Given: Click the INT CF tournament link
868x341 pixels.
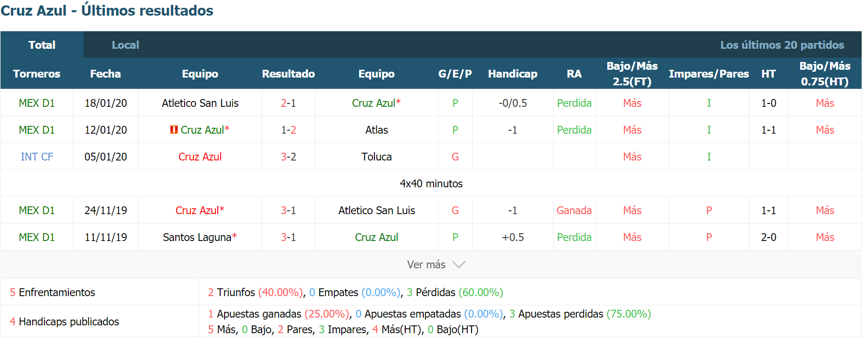Looking at the screenshot, I should tap(37, 157).
